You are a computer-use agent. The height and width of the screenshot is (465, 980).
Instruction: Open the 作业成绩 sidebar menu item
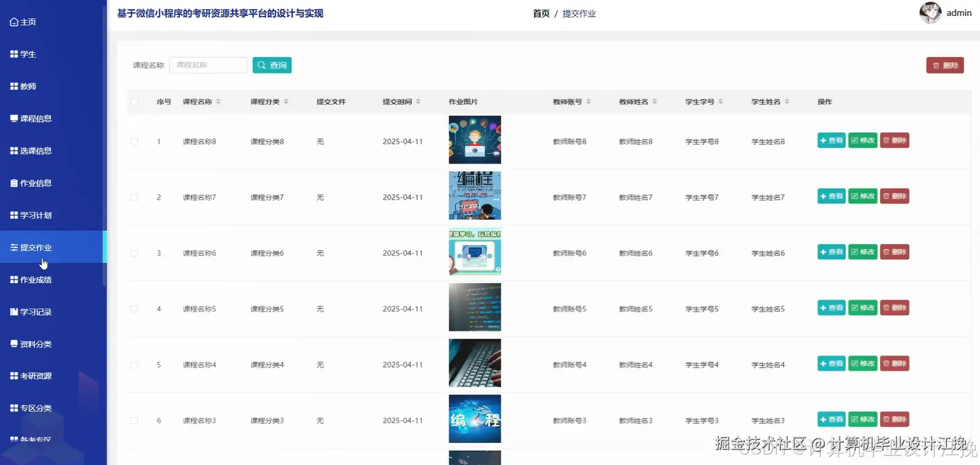(x=53, y=279)
